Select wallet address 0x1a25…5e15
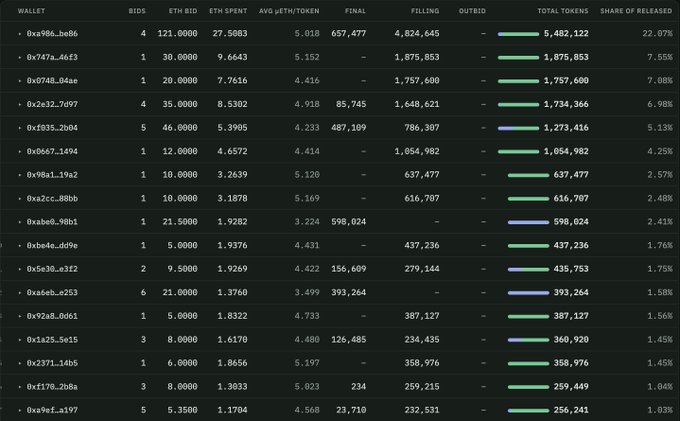The height and width of the screenshot is (421, 680). click(x=52, y=339)
